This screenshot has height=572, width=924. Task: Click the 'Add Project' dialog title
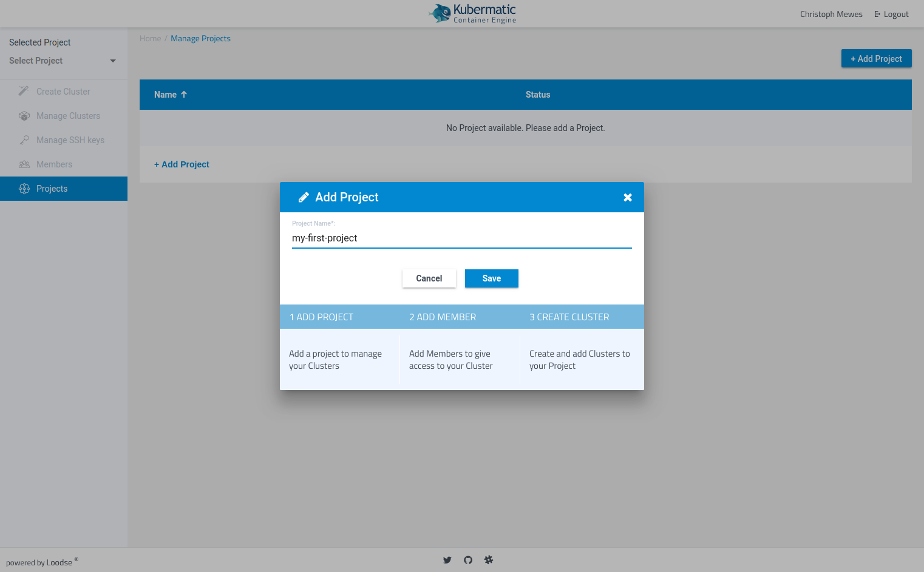pyautogui.click(x=347, y=197)
